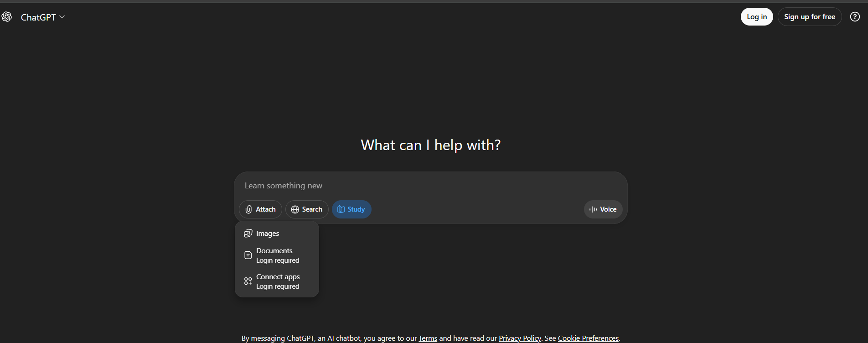This screenshot has width=868, height=343.
Task: Open the ChatGPT model dropdown
Action: click(43, 17)
